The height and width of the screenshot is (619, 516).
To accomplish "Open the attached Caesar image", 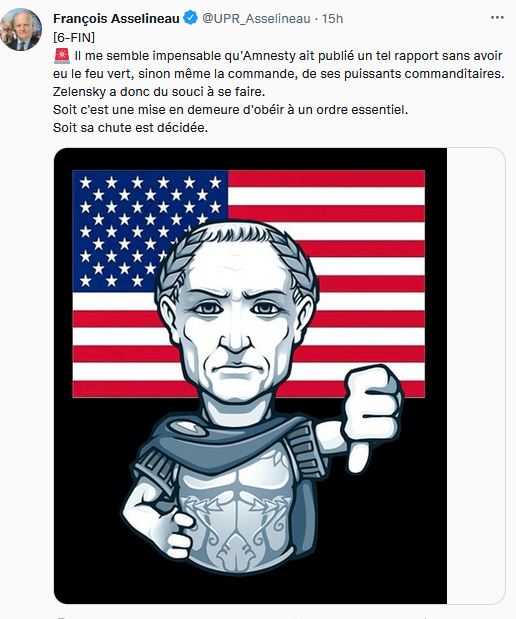I will (x=250, y=375).
